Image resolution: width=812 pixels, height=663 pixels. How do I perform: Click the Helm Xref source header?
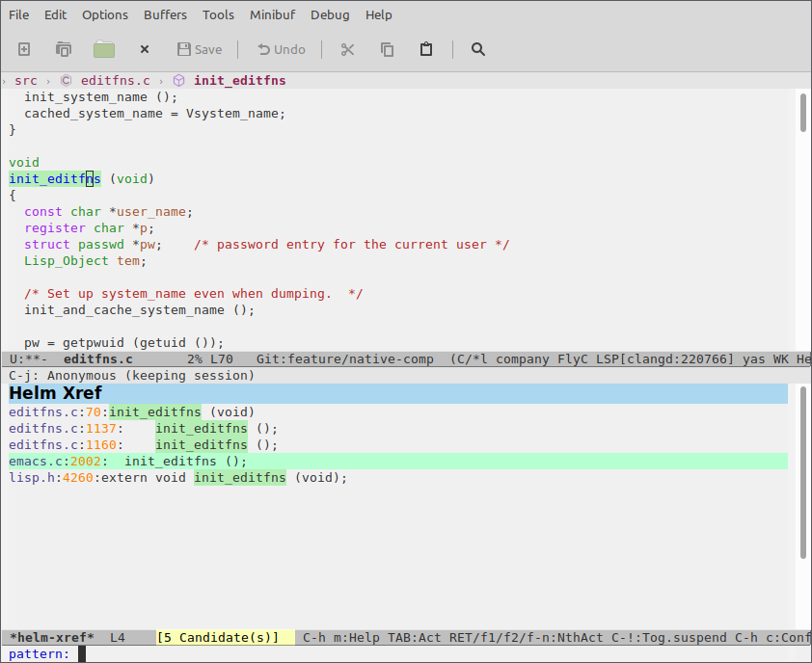(x=397, y=393)
